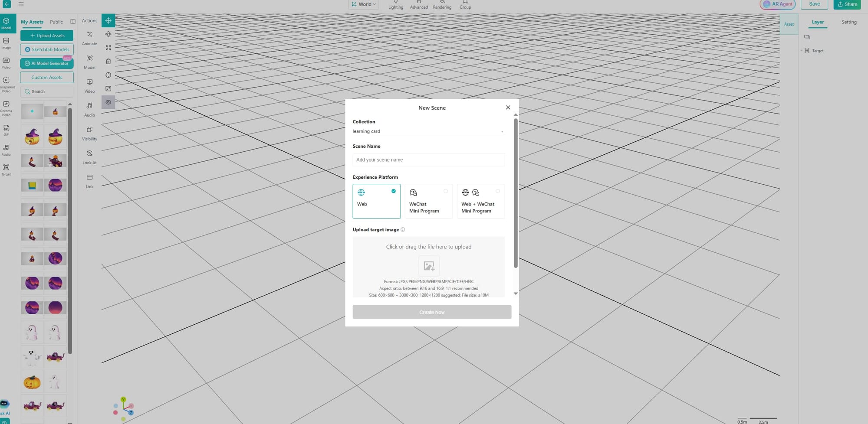Image resolution: width=868 pixels, height=424 pixels.
Task: Select the Rotate transform tool
Action: click(x=108, y=34)
